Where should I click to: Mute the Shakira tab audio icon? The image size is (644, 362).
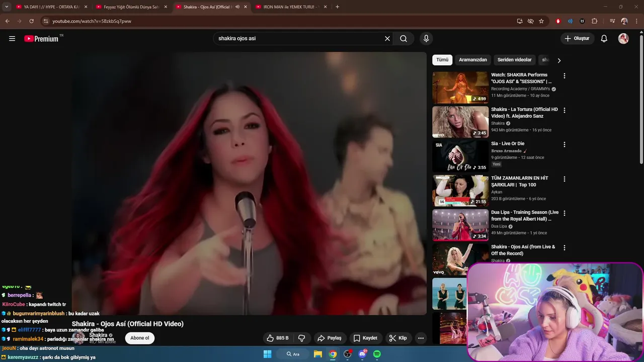pyautogui.click(x=237, y=7)
